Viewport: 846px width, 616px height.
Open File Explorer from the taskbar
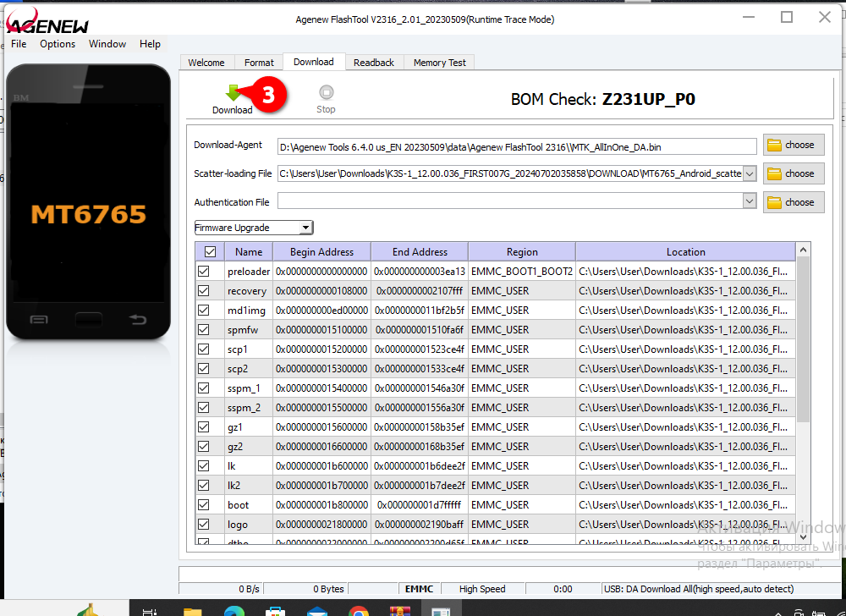[193, 609]
